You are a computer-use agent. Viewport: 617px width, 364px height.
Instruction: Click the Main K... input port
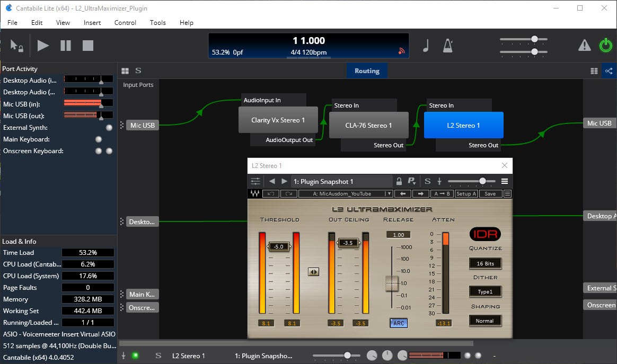142,295
